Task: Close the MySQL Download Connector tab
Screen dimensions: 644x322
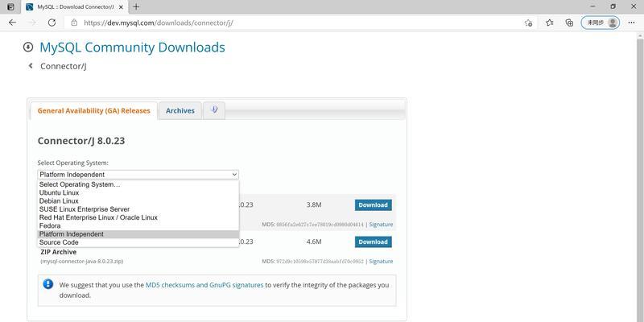Action: pos(121,7)
